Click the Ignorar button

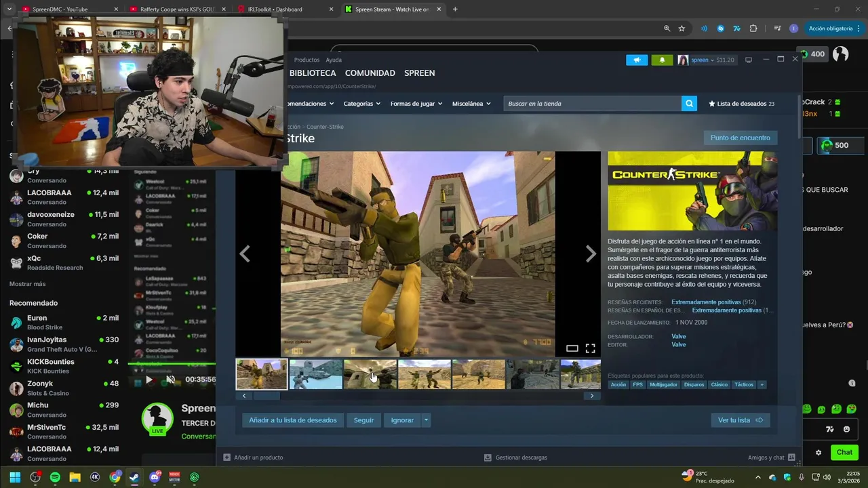tap(402, 420)
